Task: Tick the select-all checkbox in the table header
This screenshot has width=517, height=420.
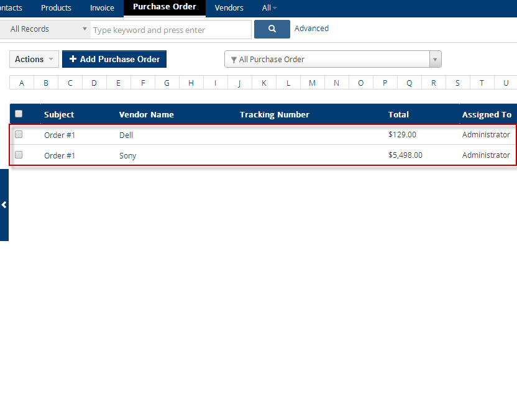Action: pos(19,114)
